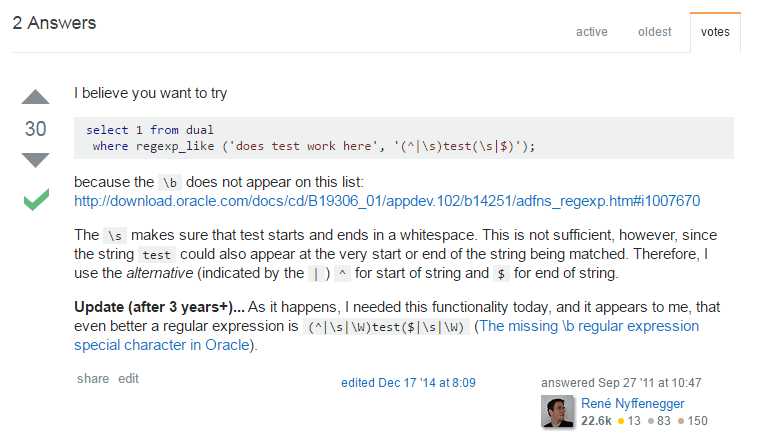Open the download.oracle.com docs link

(x=386, y=200)
